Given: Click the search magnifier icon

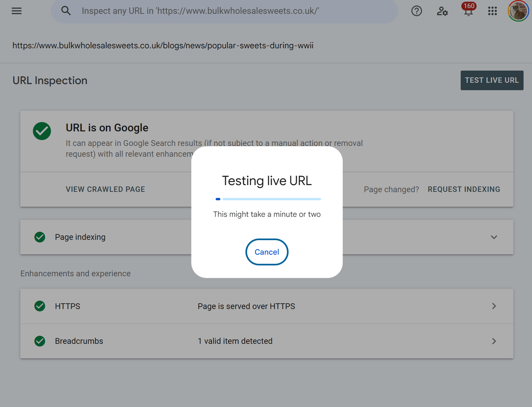Looking at the screenshot, I should [66, 11].
